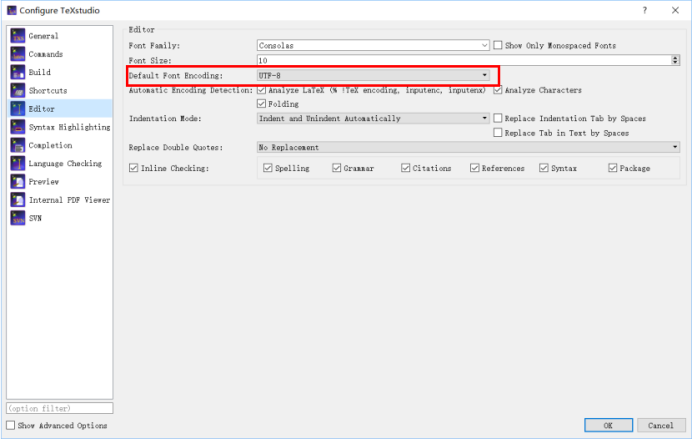Close the Configure TeXstudio dialog
The image size is (692, 439).
(675, 10)
